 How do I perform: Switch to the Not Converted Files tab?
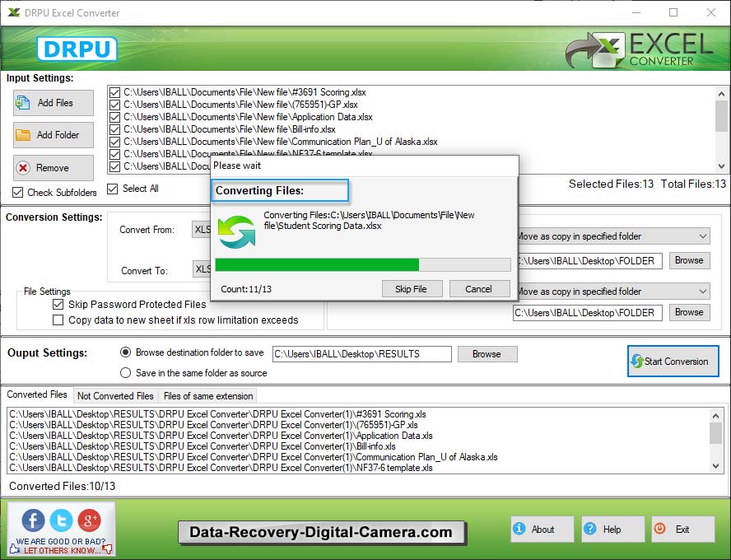pos(115,396)
